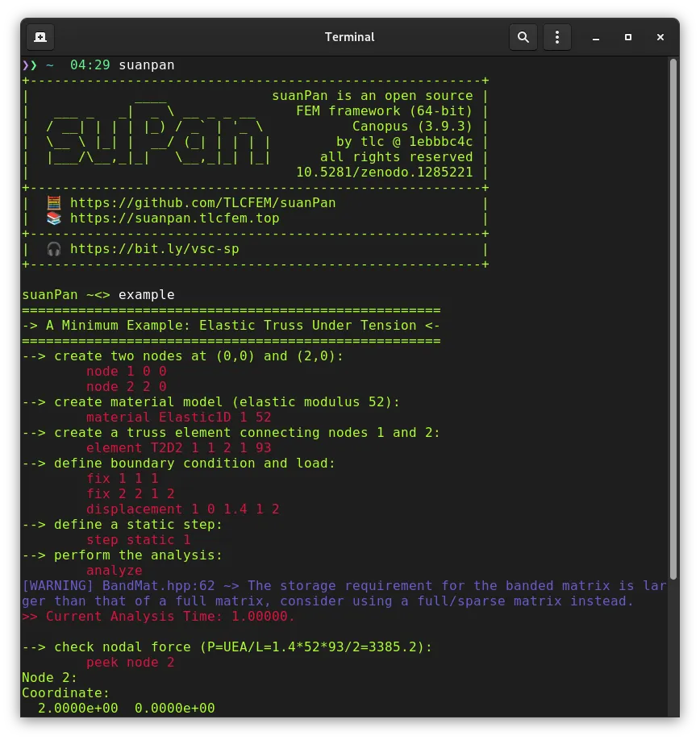
Task: Click the books emoji icon
Action: pyautogui.click(x=54, y=218)
